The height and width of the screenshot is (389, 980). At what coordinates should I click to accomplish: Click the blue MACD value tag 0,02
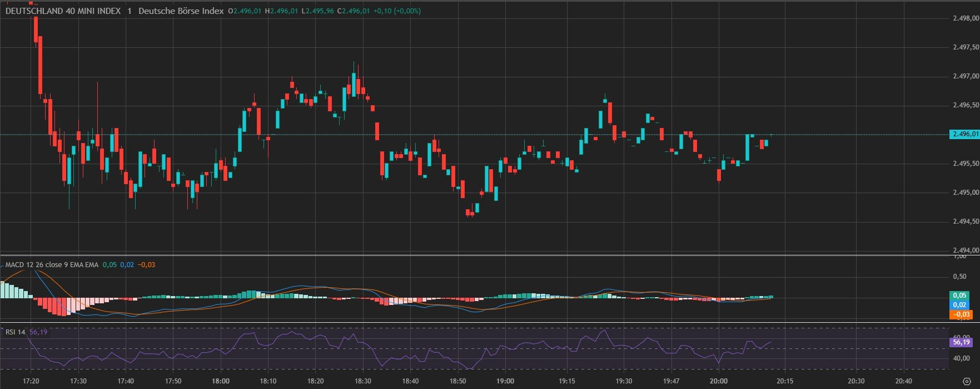[x=959, y=305]
